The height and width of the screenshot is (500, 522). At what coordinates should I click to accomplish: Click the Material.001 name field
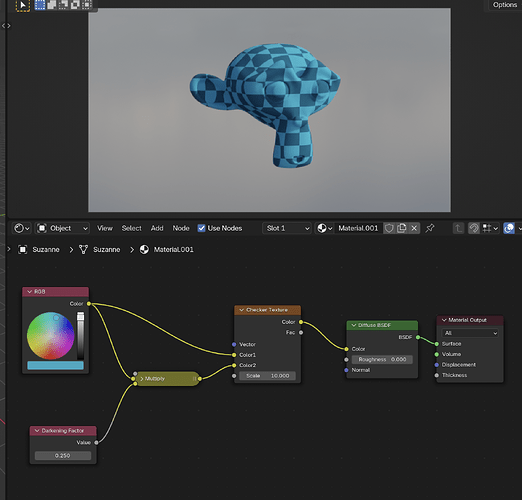click(358, 228)
